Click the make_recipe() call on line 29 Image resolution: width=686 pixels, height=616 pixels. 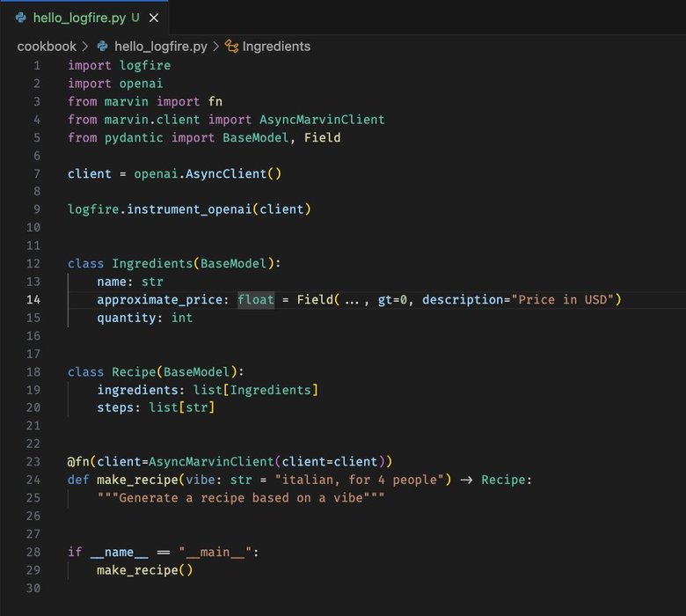pos(144,569)
